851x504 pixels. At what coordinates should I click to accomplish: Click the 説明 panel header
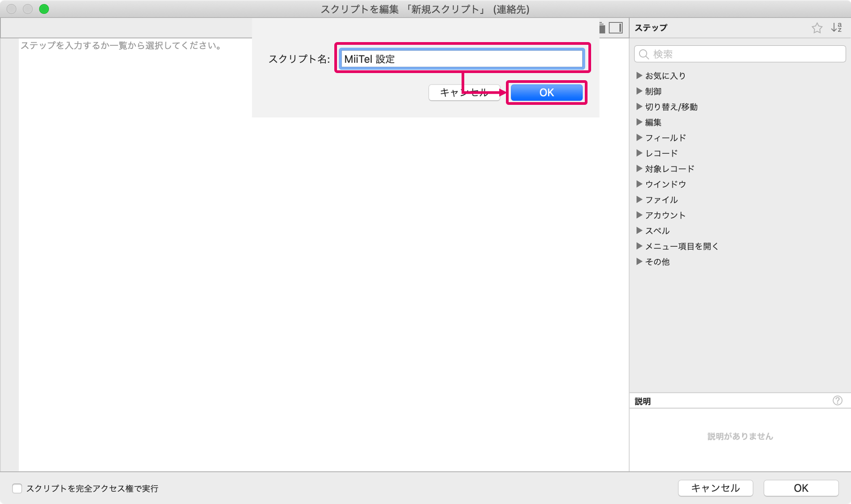pos(643,401)
